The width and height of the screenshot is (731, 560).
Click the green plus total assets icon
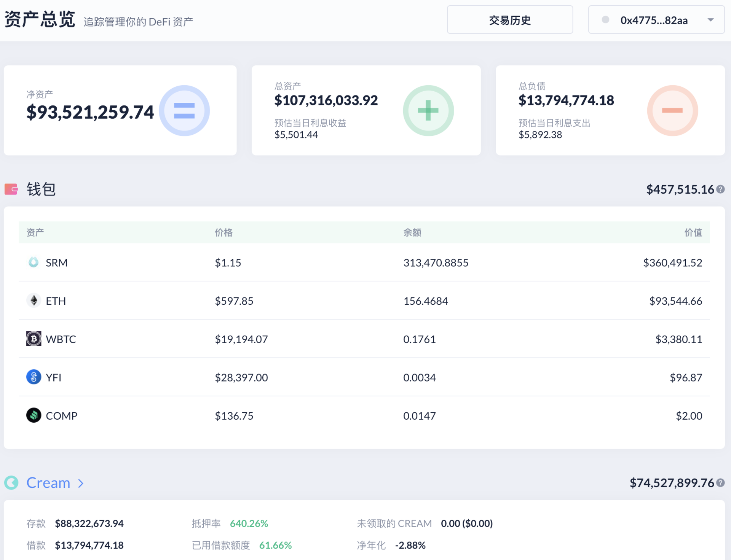point(428,111)
